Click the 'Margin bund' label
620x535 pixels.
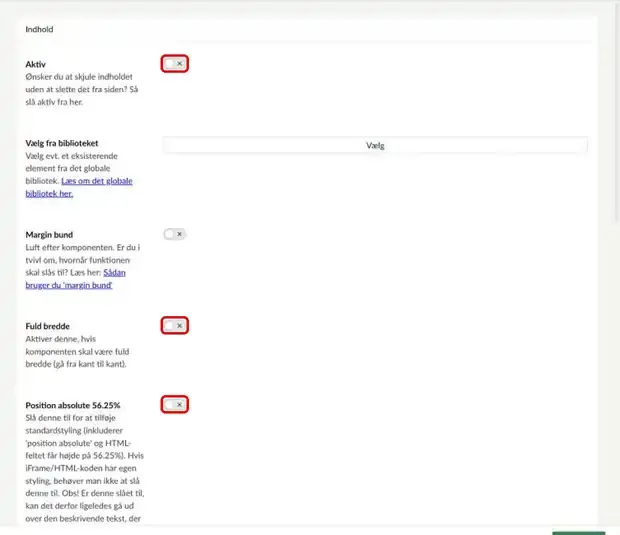pos(49,234)
